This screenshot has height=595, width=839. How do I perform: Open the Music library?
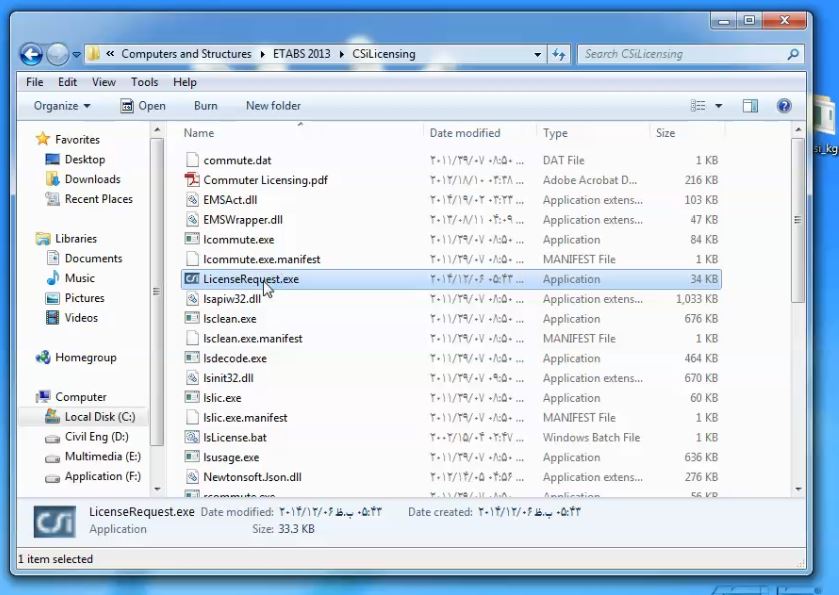click(x=79, y=278)
